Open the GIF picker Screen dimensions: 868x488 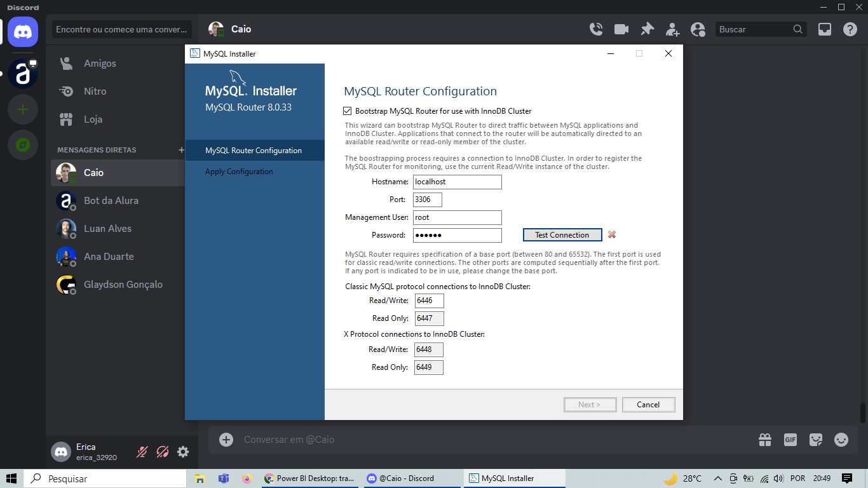tap(790, 440)
